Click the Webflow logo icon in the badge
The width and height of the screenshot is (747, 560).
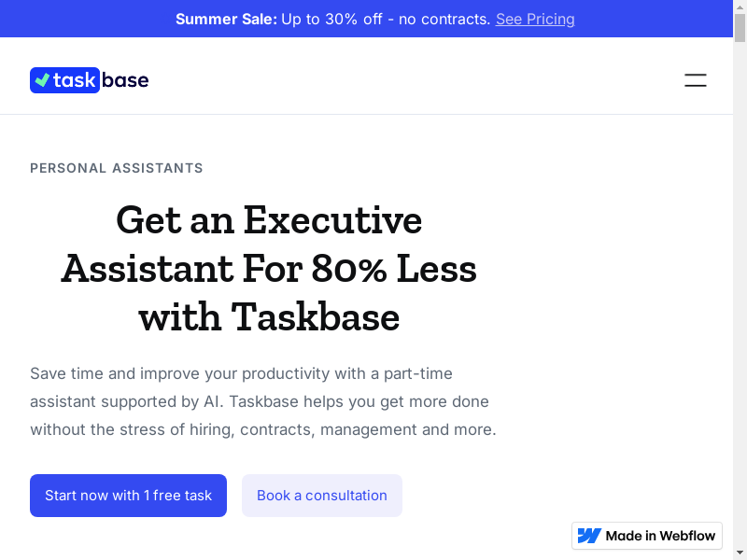(x=589, y=536)
